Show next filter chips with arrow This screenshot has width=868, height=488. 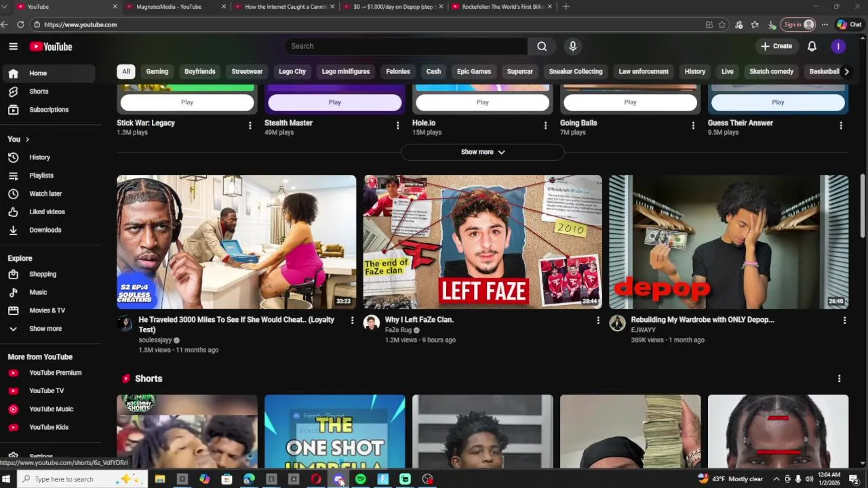tap(846, 71)
